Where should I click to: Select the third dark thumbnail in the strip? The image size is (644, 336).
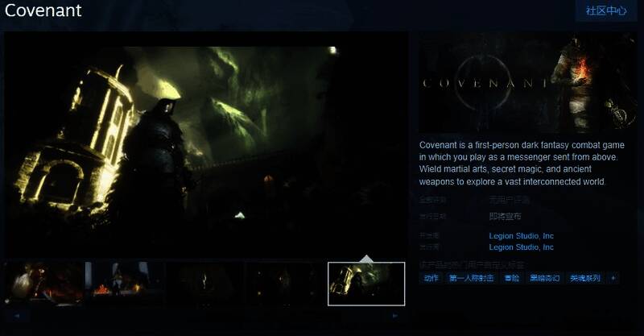205,284
